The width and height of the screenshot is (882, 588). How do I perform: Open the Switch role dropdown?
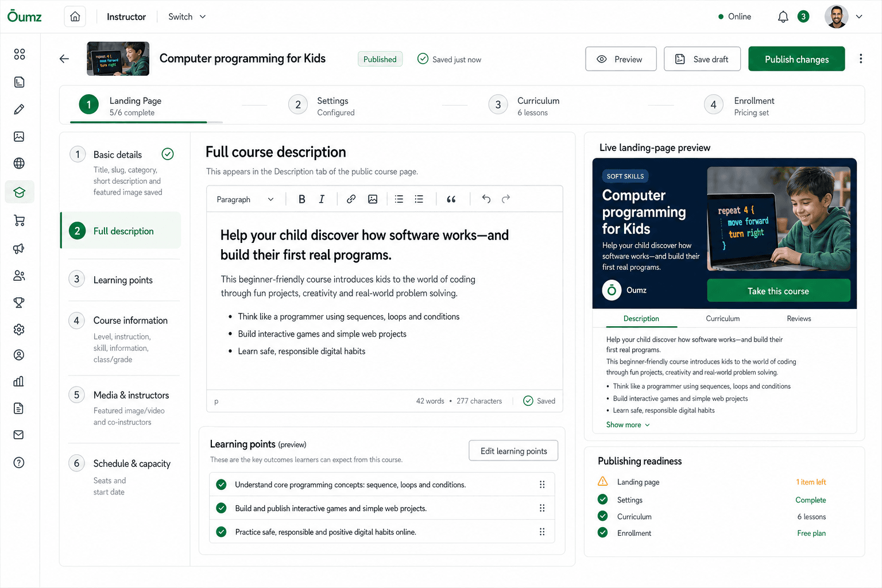(x=187, y=17)
